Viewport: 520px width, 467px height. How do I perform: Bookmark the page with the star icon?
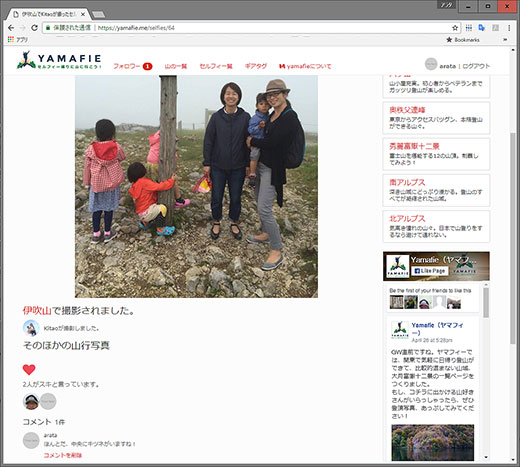(x=455, y=28)
